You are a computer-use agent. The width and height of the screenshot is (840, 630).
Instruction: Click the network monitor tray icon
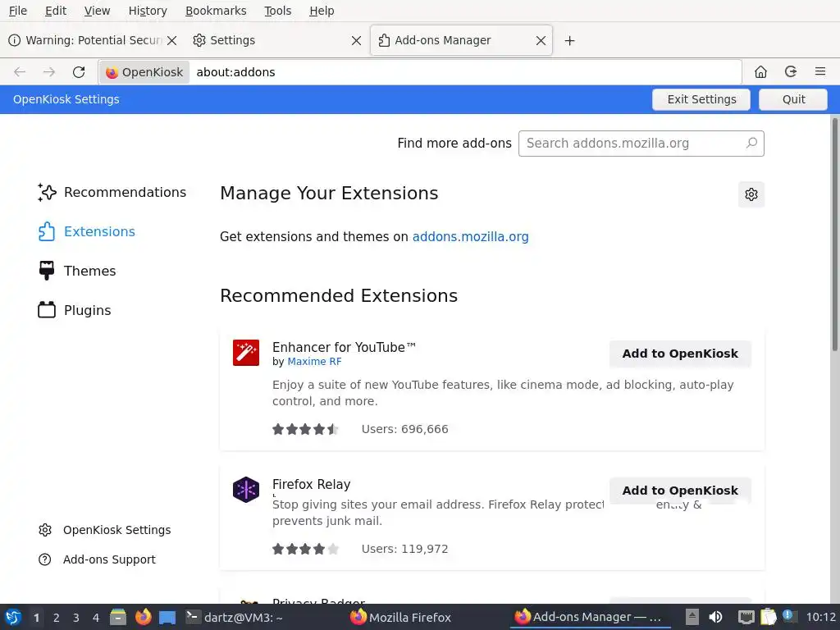tap(746, 617)
